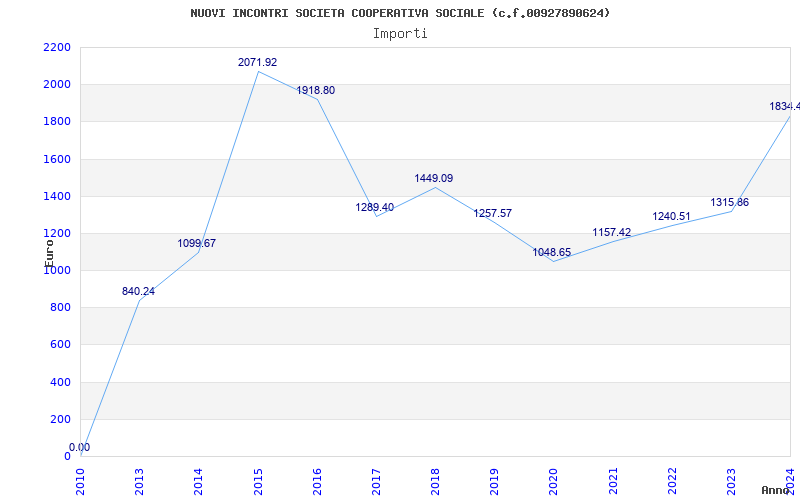Click the 2018 x-axis year label
This screenshot has width=800, height=500.
coord(435,481)
